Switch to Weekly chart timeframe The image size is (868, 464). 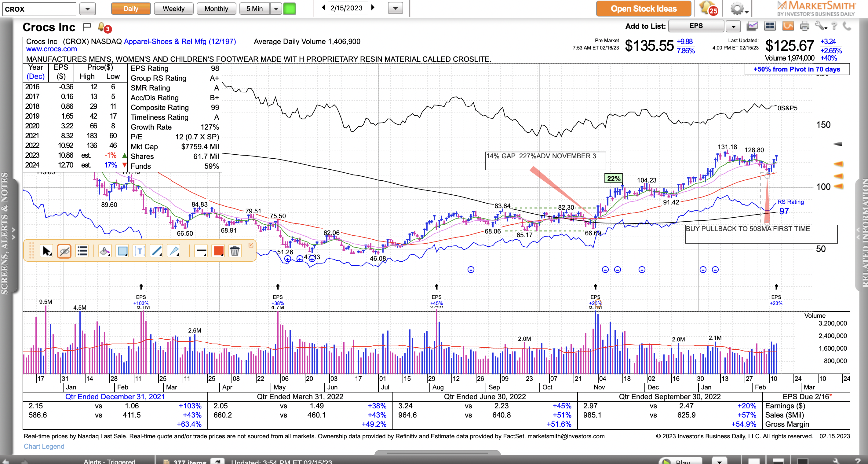[x=173, y=9]
